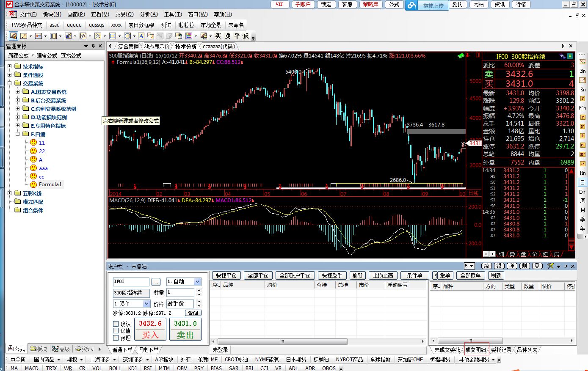Select the ellipse drawing tool
Viewport: 588px width, 371px height.
pos(127,36)
